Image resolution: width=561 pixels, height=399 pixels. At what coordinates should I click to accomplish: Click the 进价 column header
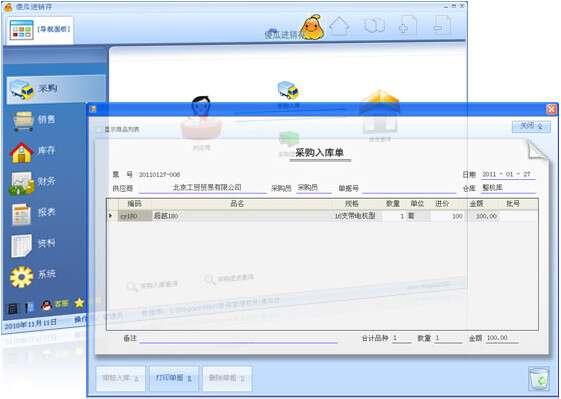click(442, 204)
